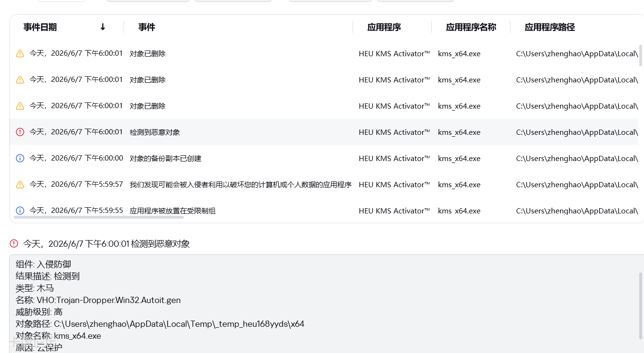Click the blue info icon beside 对象的备份副本已创建
The width and height of the screenshot is (644, 353).
pos(20,158)
